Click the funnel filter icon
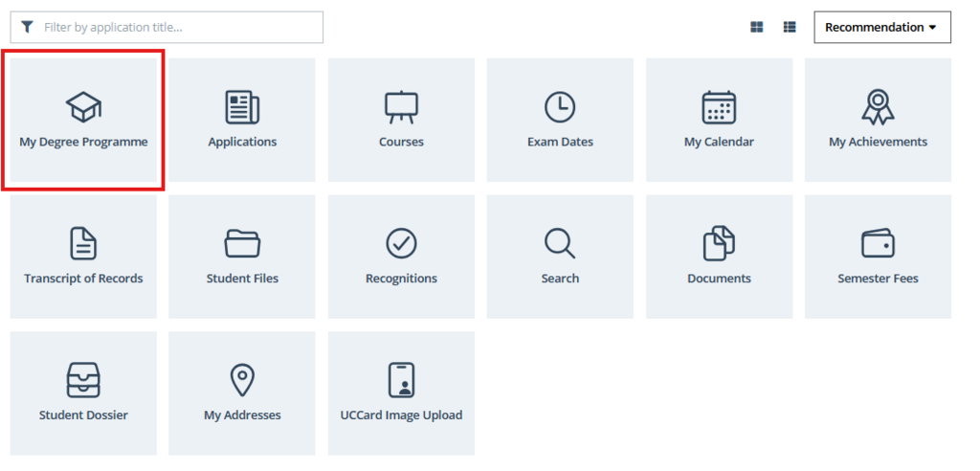The image size is (980, 471). (27, 27)
